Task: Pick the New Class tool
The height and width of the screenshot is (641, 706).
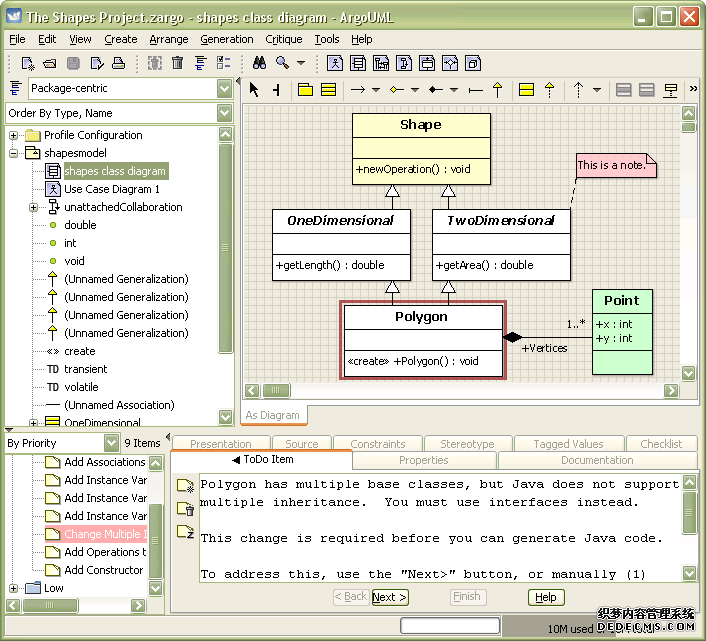Action: coord(329,90)
